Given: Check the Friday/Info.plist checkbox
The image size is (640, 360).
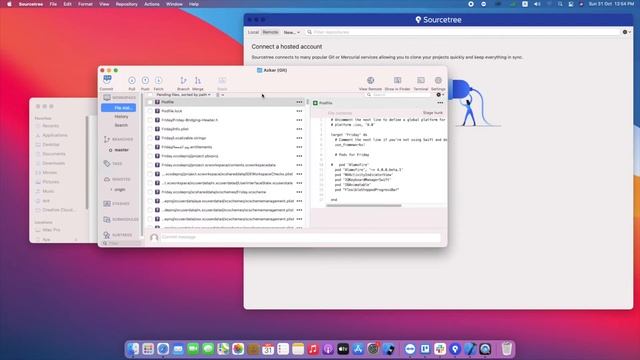Looking at the screenshot, I should pos(150,129).
